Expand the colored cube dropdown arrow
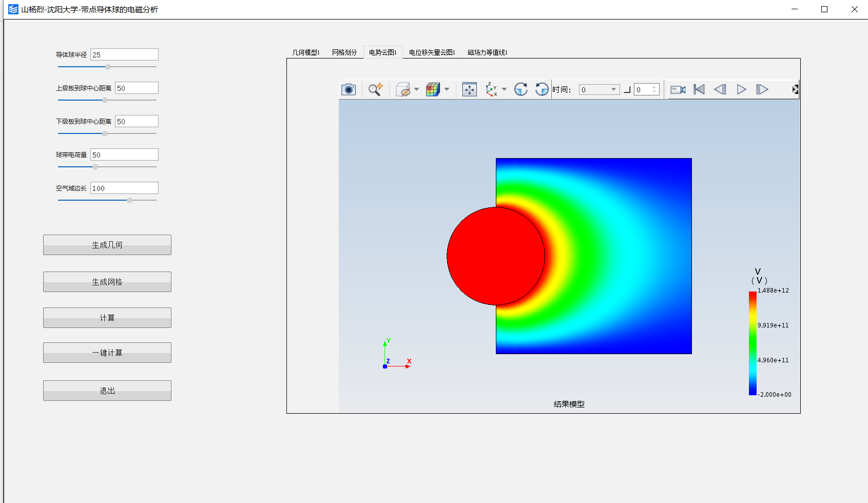Screen dimensions: 868x503 [x=447, y=89]
